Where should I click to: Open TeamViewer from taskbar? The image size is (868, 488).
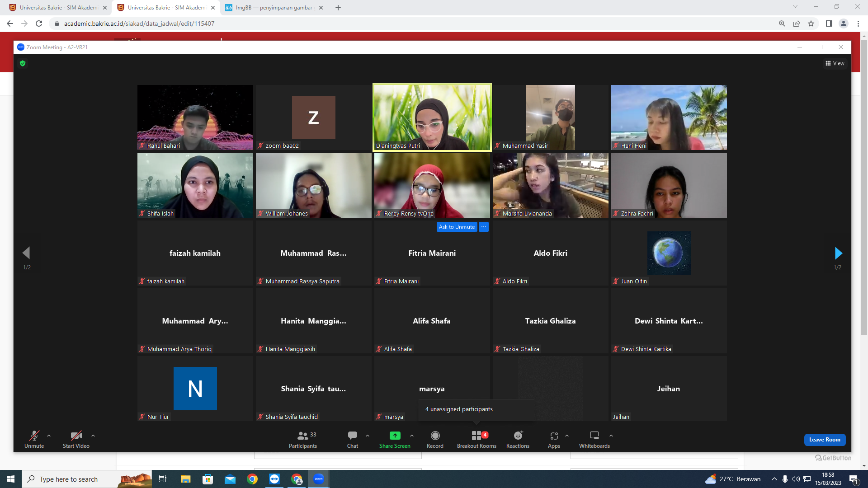[x=274, y=479]
